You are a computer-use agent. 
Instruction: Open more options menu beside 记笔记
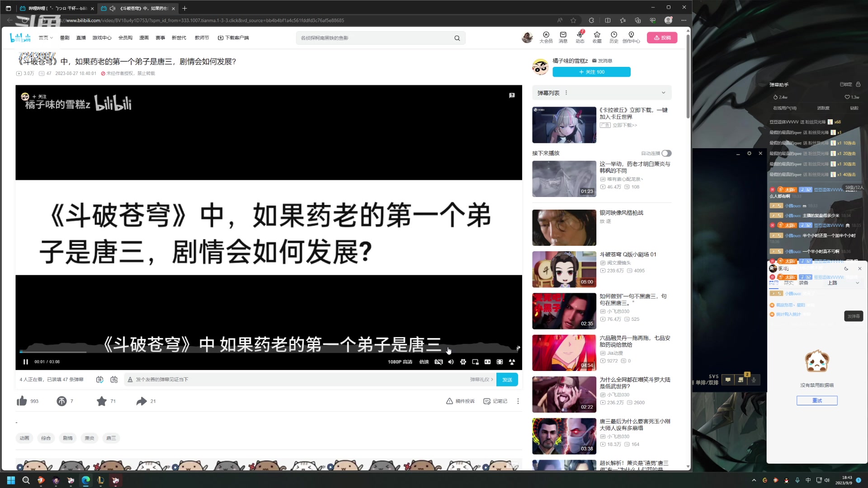tap(518, 401)
